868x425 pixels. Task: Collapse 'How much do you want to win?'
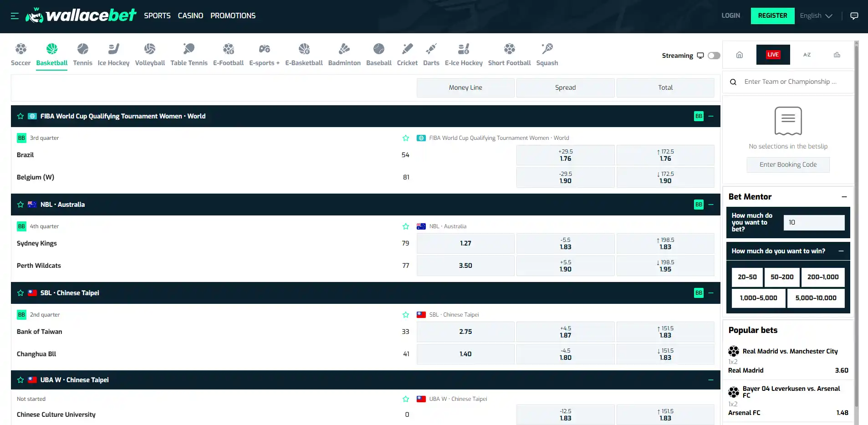841,251
